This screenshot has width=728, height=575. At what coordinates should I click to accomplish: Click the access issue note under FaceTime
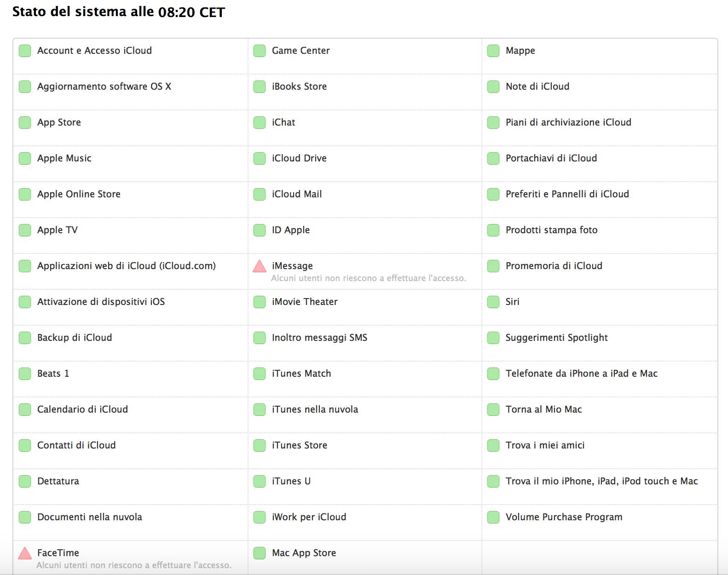point(134,565)
